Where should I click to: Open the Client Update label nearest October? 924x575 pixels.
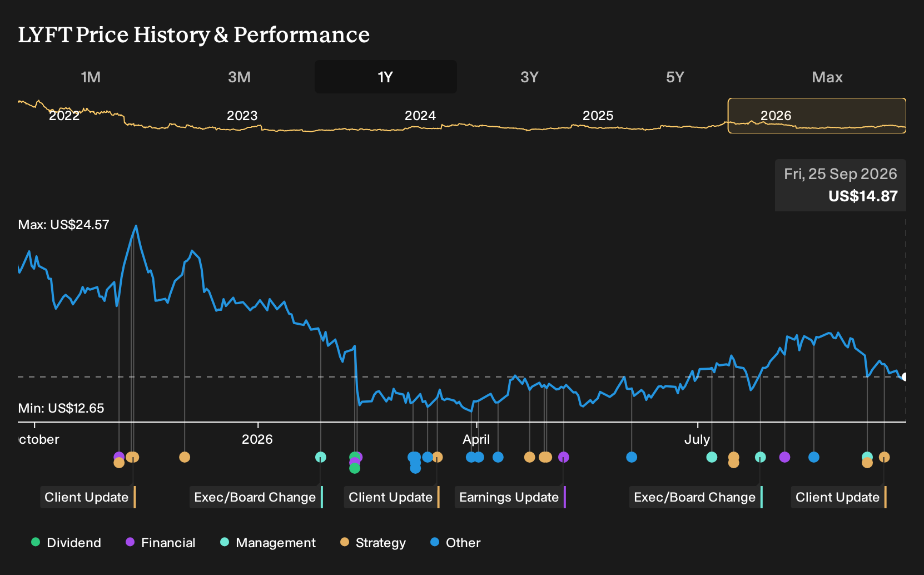[x=88, y=497]
